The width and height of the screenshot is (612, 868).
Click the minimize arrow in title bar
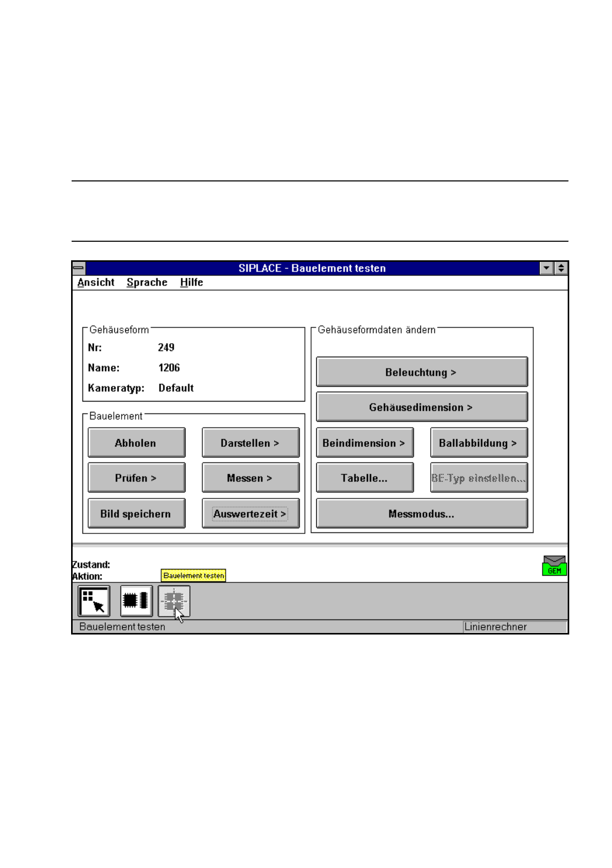click(x=547, y=268)
